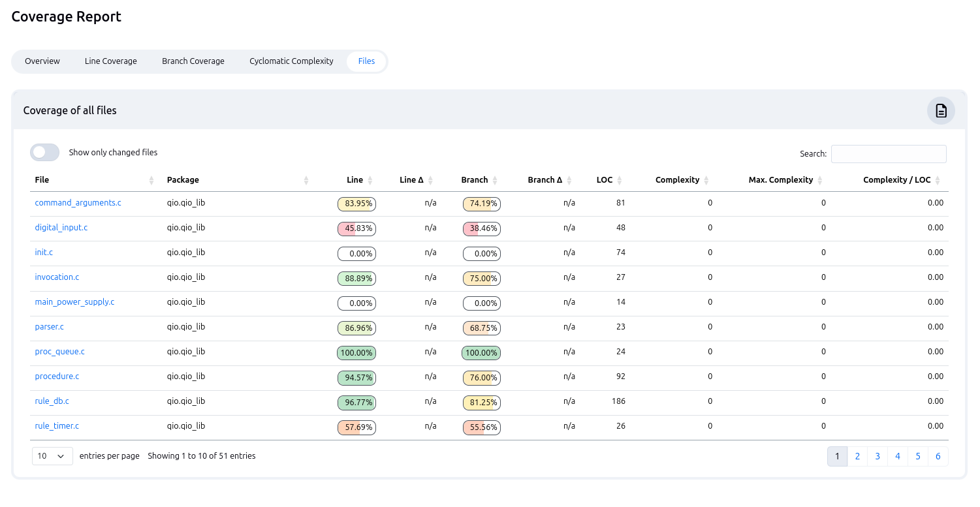Open parser.c file link
This screenshot has width=980, height=507.
pyautogui.click(x=49, y=327)
